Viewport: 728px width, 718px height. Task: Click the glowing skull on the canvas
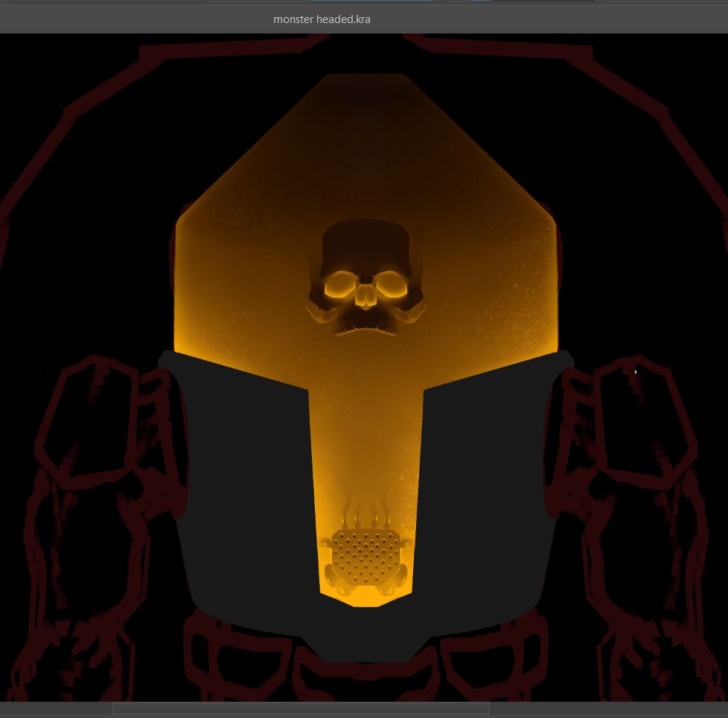[x=365, y=278]
